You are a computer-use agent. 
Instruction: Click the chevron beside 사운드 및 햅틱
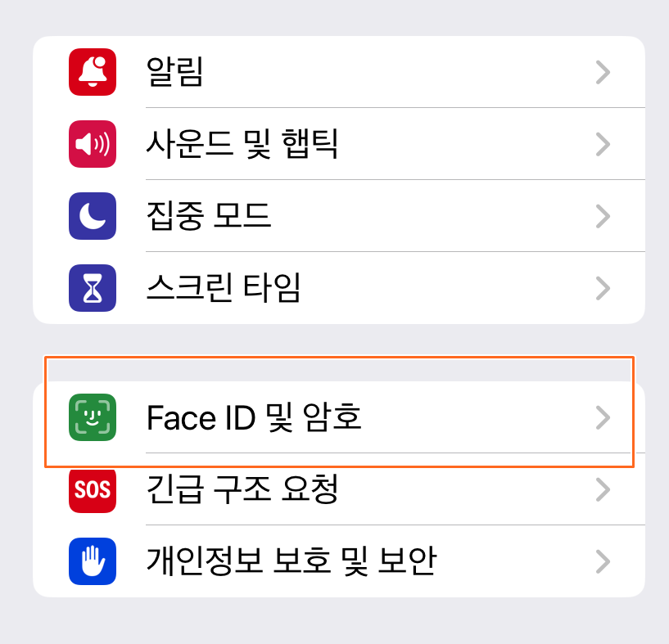tap(603, 144)
